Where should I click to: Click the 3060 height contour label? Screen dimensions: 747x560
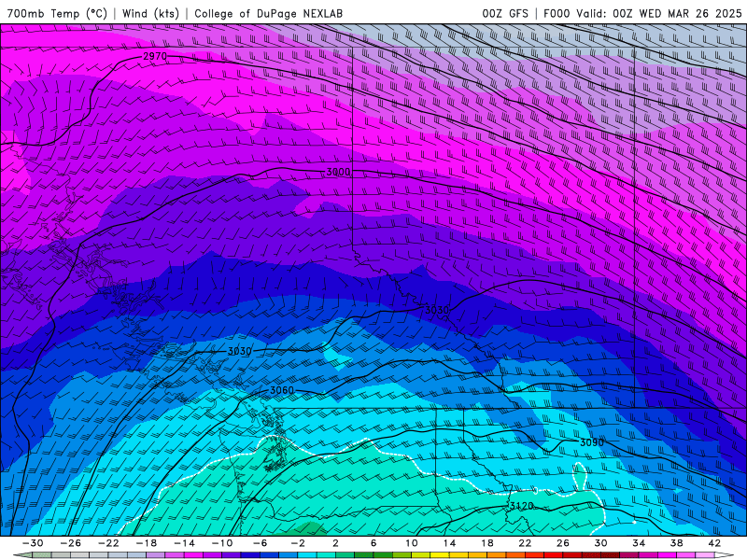282,390
